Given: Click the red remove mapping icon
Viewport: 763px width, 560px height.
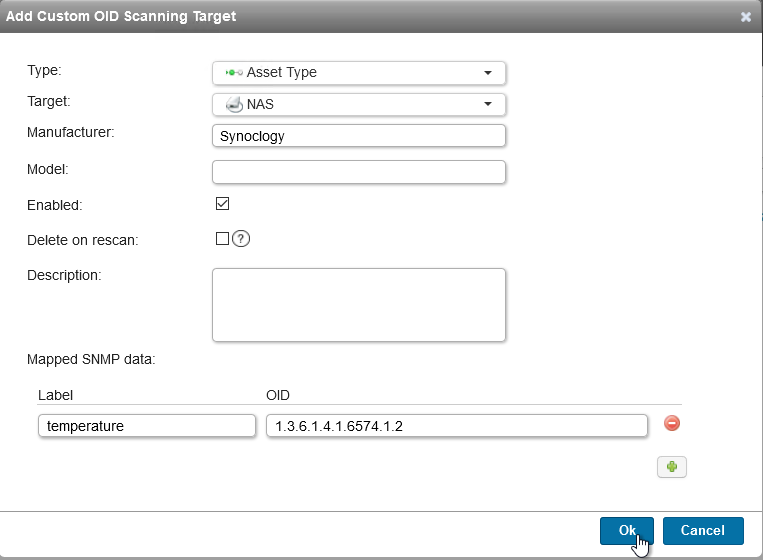Looking at the screenshot, I should pyautogui.click(x=672, y=424).
